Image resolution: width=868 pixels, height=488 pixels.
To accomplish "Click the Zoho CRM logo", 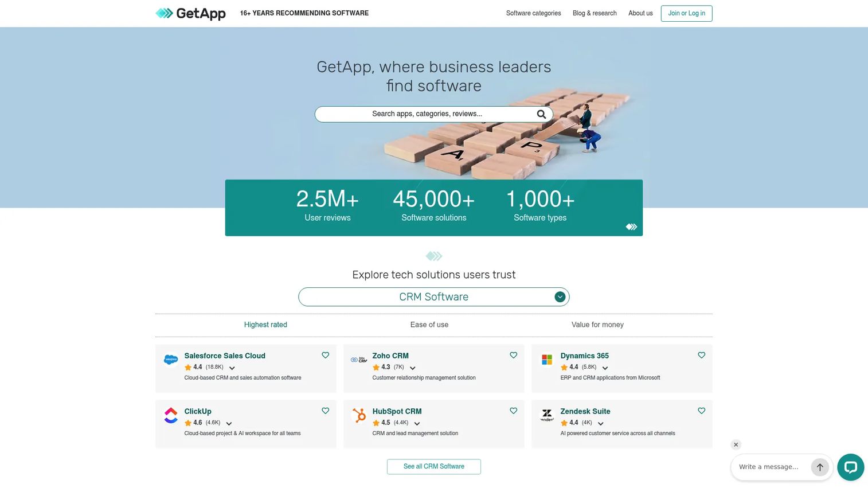I will [x=359, y=360].
